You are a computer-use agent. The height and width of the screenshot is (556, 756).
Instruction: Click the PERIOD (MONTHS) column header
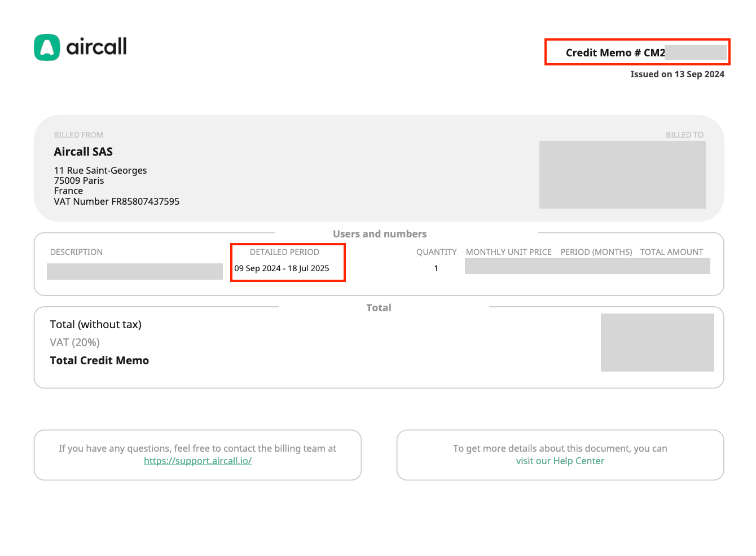coord(596,252)
